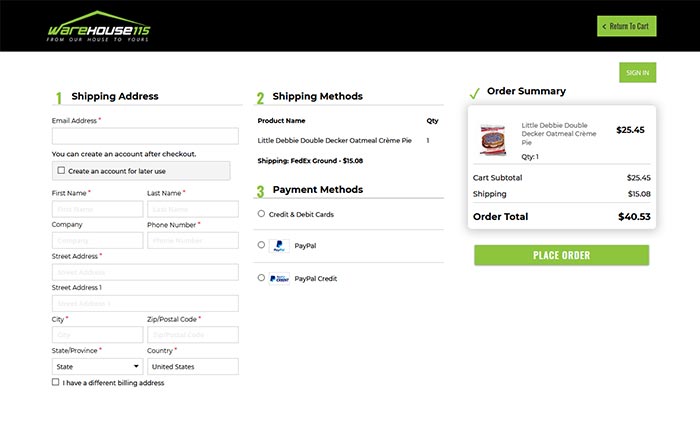Click the Payment Methods heading
This screenshot has height=435, width=700.
click(x=317, y=189)
